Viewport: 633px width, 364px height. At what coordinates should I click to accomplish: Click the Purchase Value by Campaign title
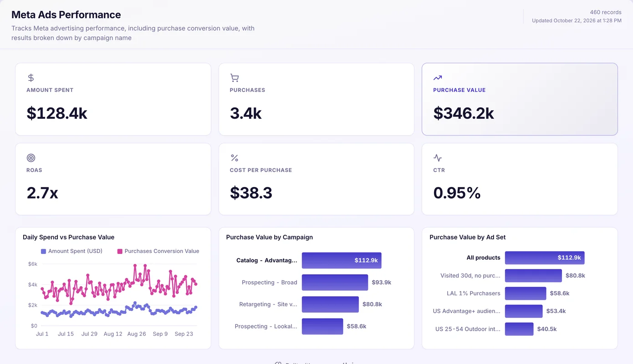(x=270, y=237)
